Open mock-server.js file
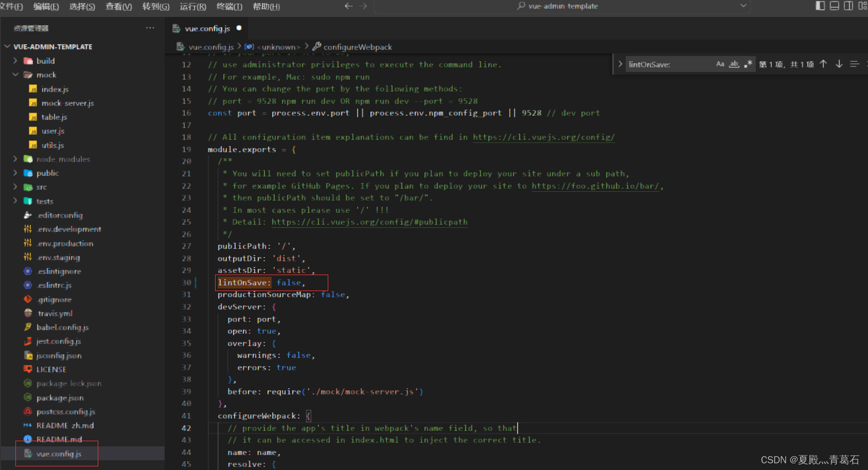868x470 pixels. pyautogui.click(x=67, y=103)
